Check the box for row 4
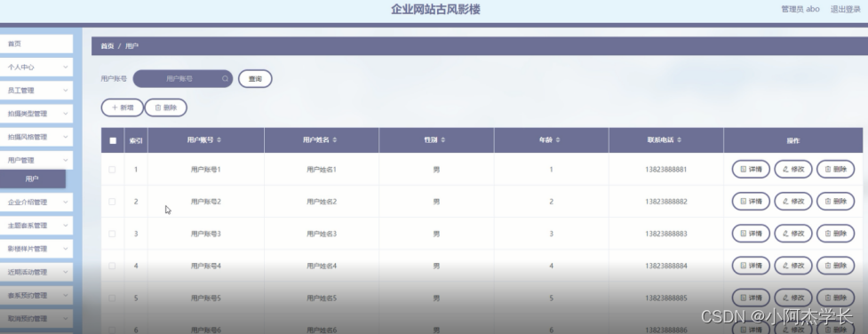The width and height of the screenshot is (868, 334). coord(112,266)
